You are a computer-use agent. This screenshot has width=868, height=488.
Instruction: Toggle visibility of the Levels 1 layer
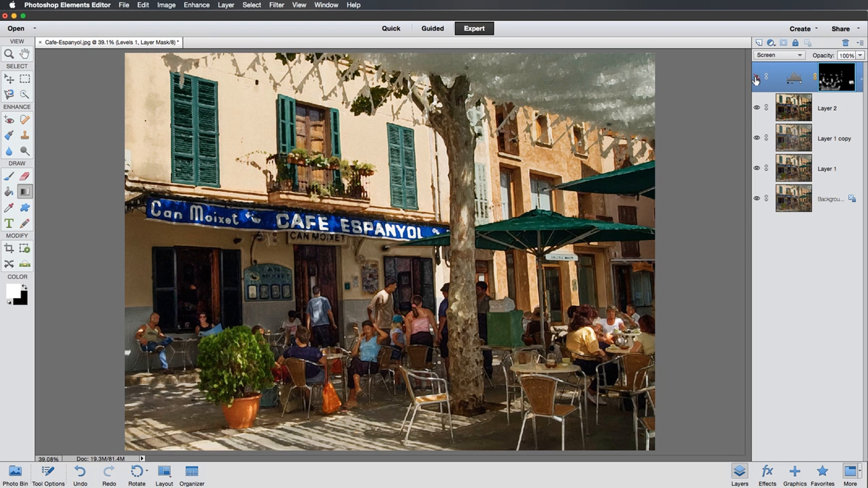click(x=756, y=77)
